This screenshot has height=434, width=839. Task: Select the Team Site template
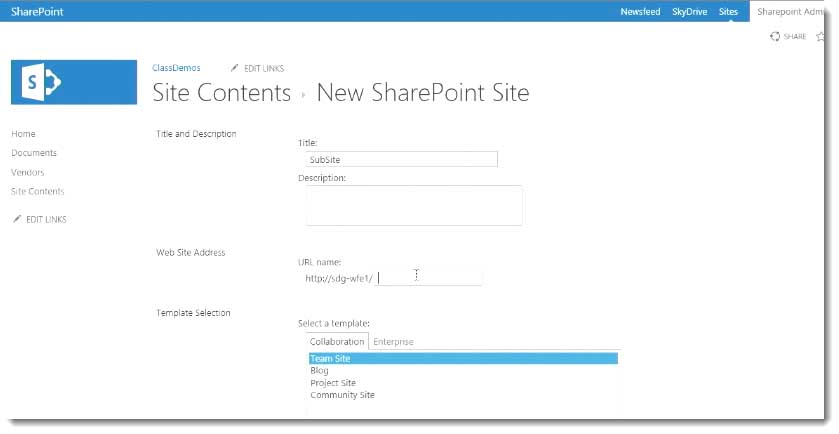tap(463, 359)
